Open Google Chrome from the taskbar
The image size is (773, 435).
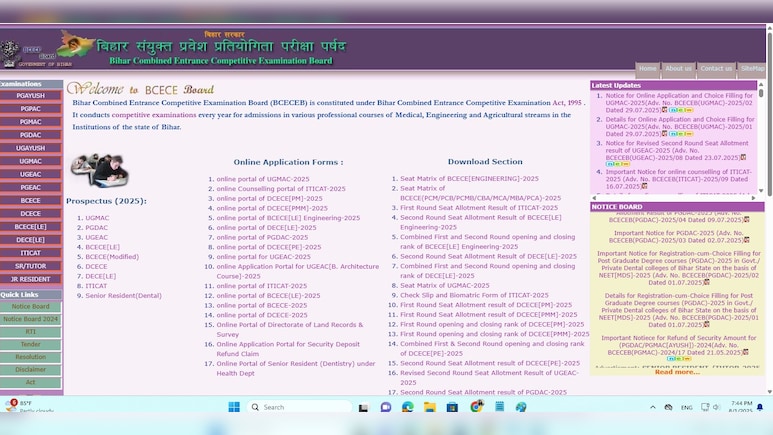(x=476, y=406)
